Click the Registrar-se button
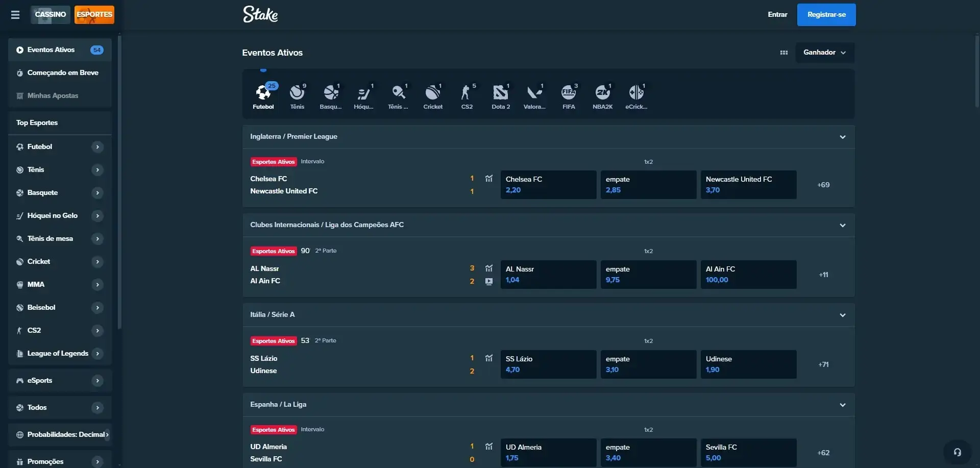Viewport: 980px width, 468px height. (826, 15)
